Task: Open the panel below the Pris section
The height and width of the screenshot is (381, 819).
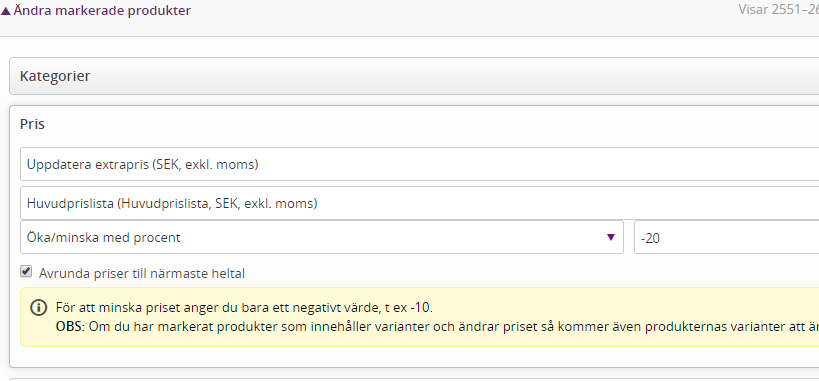Action: (414, 379)
